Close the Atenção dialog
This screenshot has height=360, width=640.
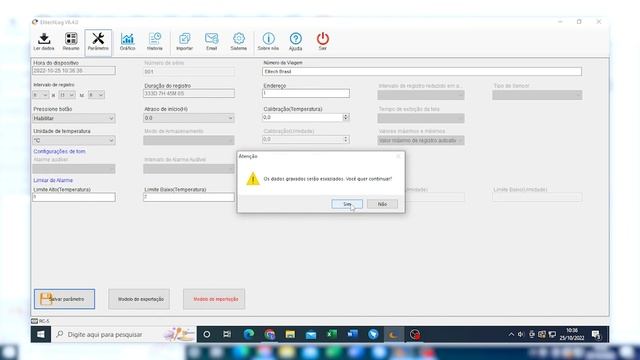coord(398,156)
